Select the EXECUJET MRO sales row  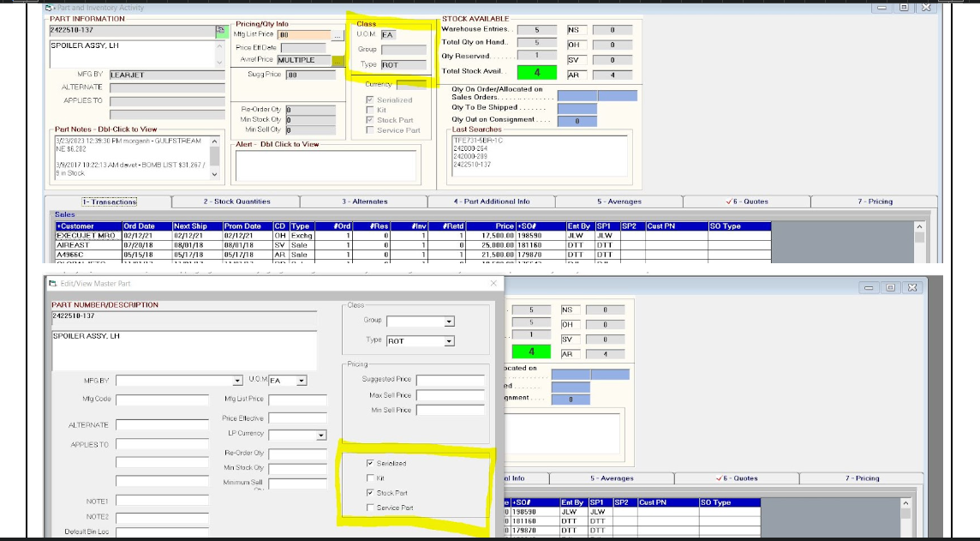coord(86,235)
